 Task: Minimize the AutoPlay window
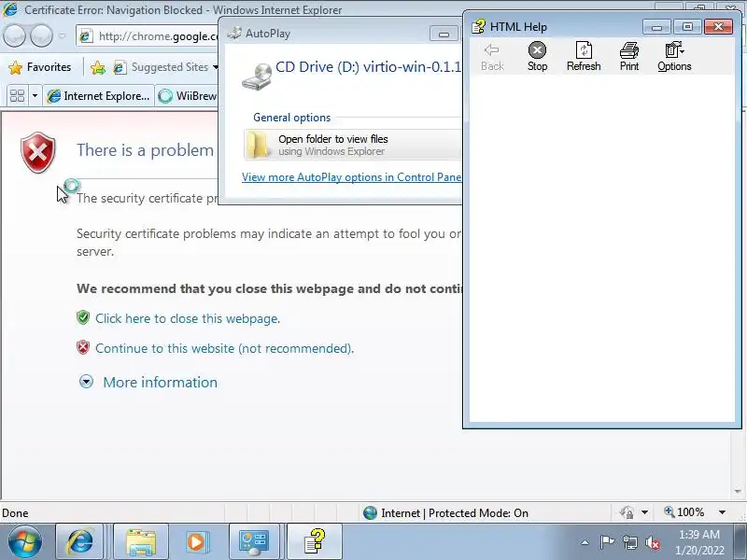click(x=444, y=34)
